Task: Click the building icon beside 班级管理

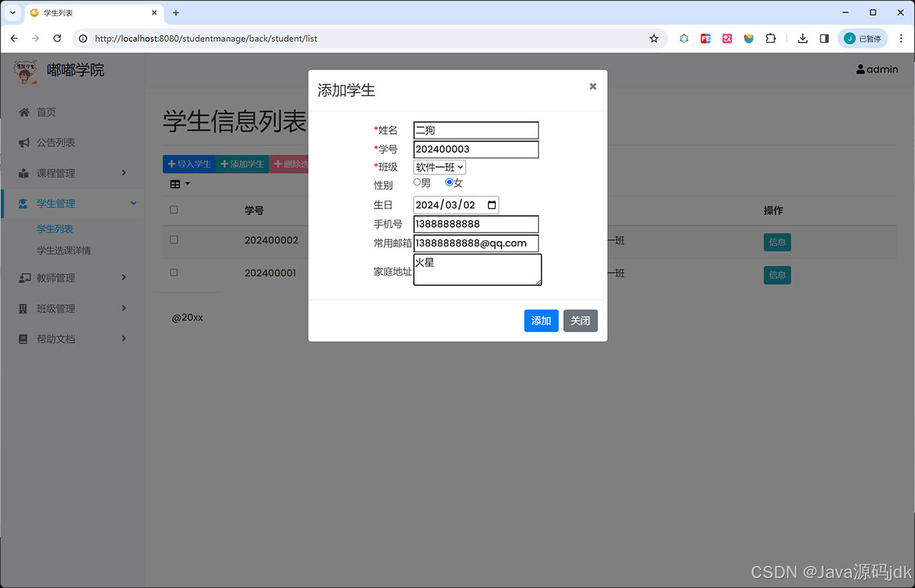Action: (23, 308)
